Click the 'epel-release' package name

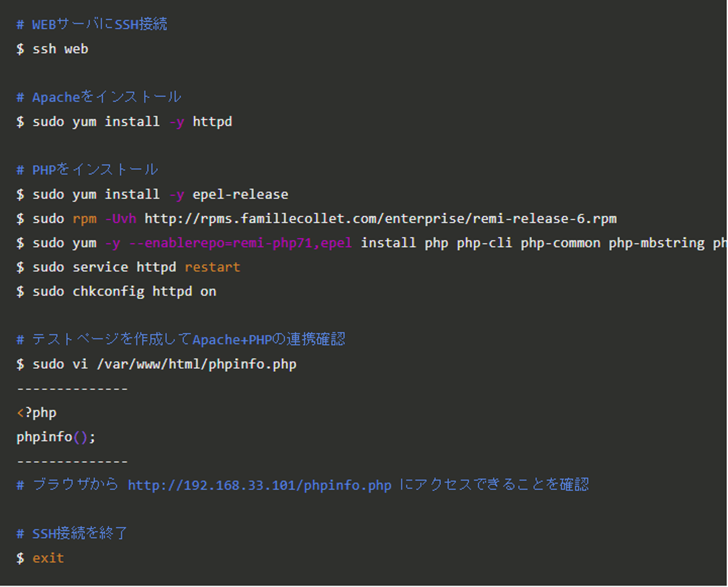point(240,194)
